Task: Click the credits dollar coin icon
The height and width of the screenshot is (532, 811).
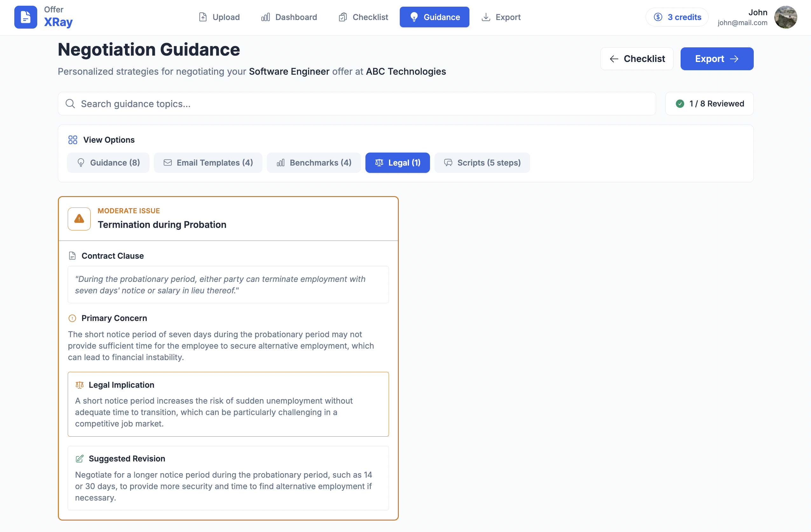Action: 658,17
